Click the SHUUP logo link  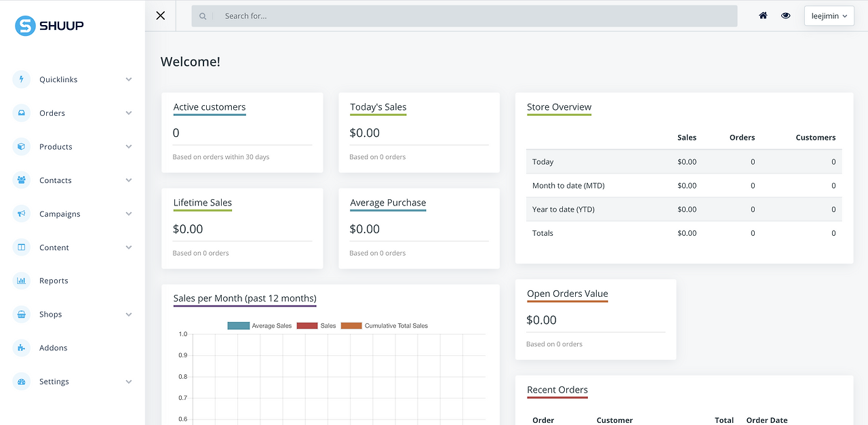[50, 26]
